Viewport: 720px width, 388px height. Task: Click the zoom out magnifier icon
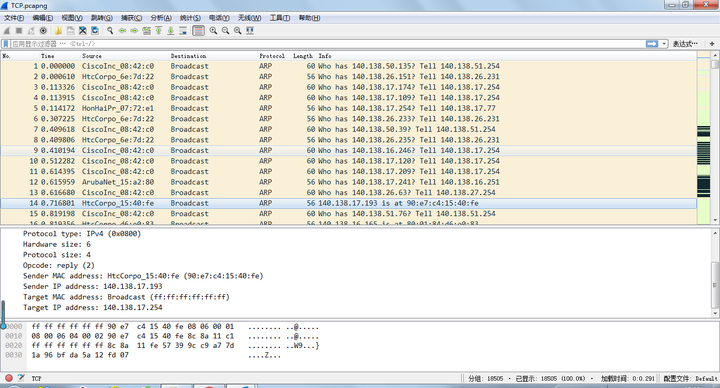coord(225,31)
